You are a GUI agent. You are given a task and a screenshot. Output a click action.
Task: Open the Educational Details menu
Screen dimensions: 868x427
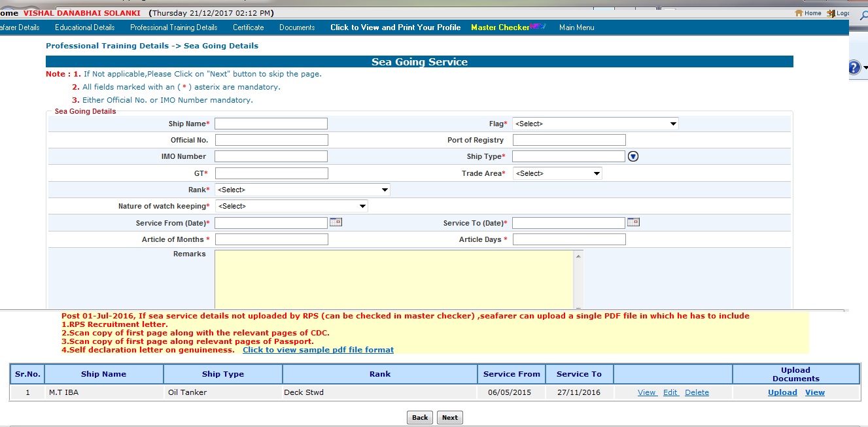84,27
